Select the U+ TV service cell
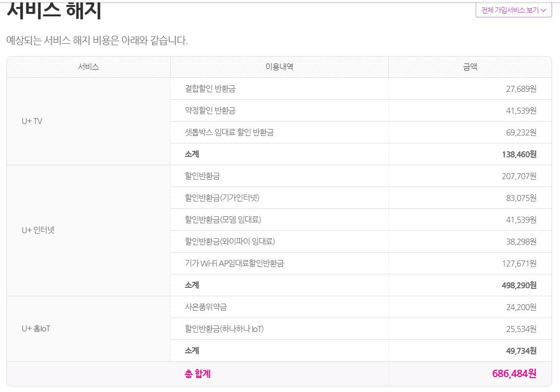 coord(32,121)
